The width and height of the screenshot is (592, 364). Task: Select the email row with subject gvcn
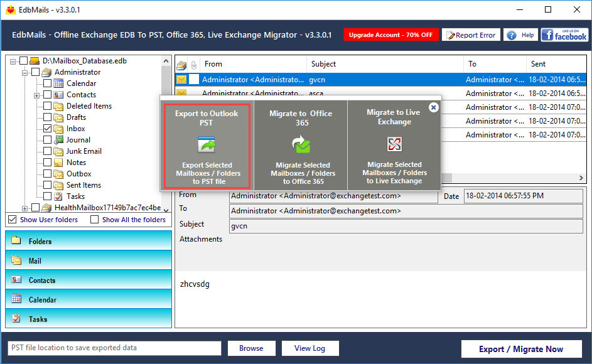(x=380, y=80)
